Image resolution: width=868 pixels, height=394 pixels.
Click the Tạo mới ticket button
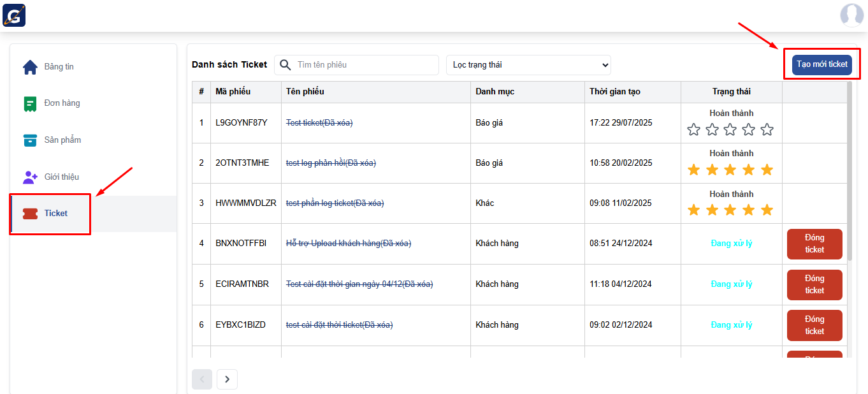click(821, 64)
